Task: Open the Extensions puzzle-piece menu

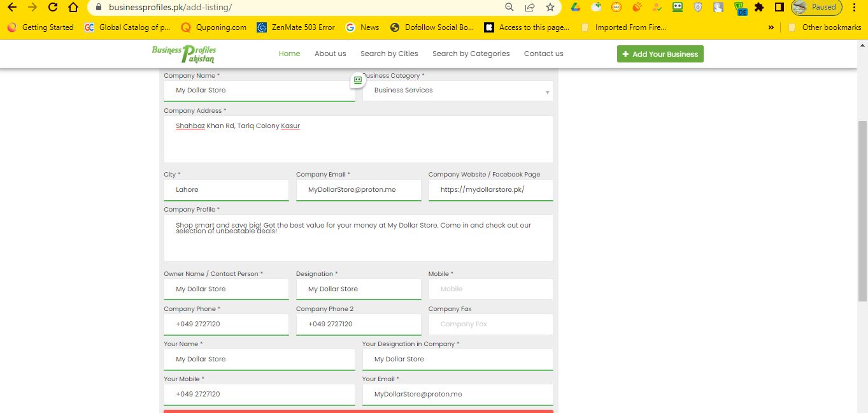Action: click(x=758, y=8)
